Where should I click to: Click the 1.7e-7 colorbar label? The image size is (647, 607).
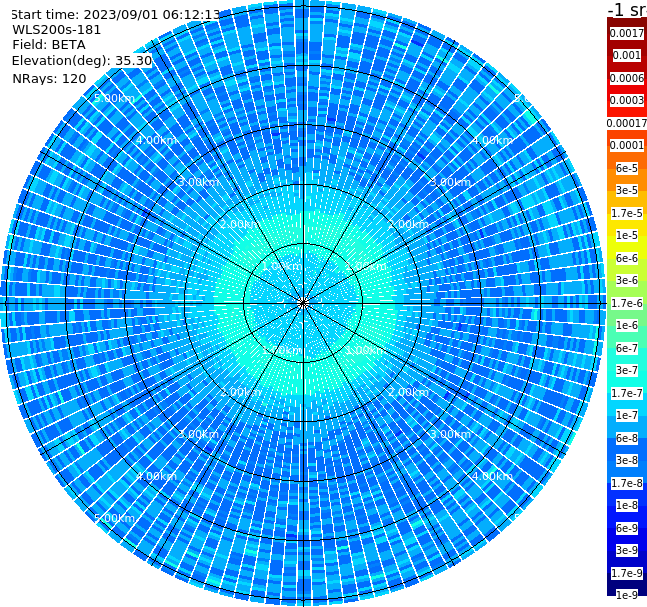tap(627, 393)
